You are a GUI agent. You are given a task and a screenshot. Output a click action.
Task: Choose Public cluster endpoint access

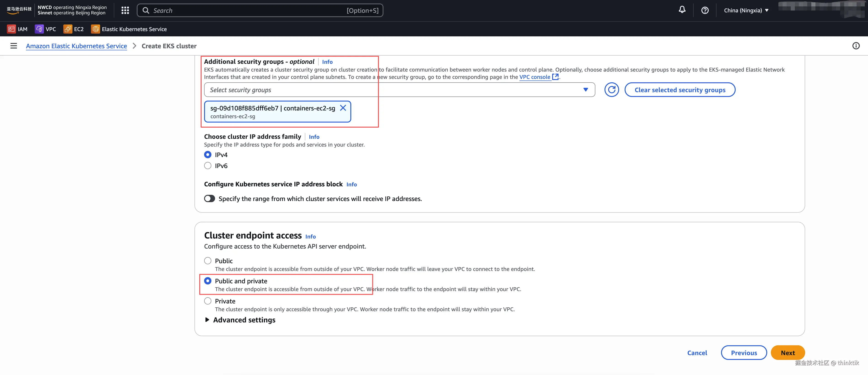(208, 261)
